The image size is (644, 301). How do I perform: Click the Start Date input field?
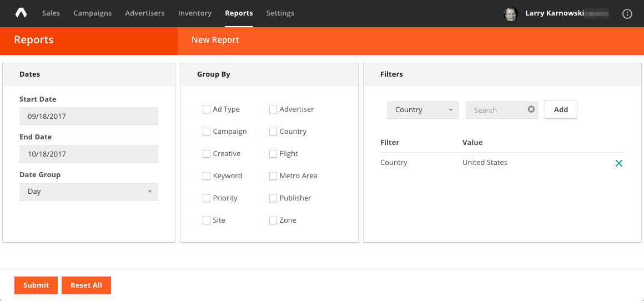pyautogui.click(x=89, y=116)
